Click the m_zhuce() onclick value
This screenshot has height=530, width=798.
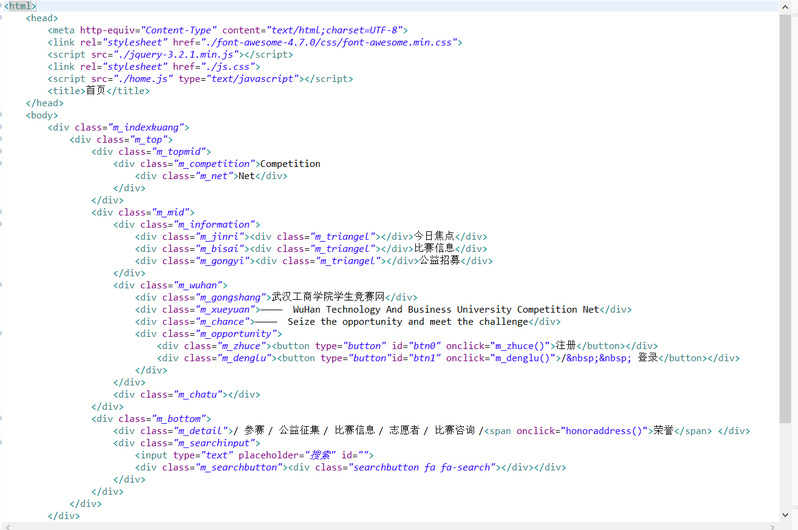[x=520, y=346]
